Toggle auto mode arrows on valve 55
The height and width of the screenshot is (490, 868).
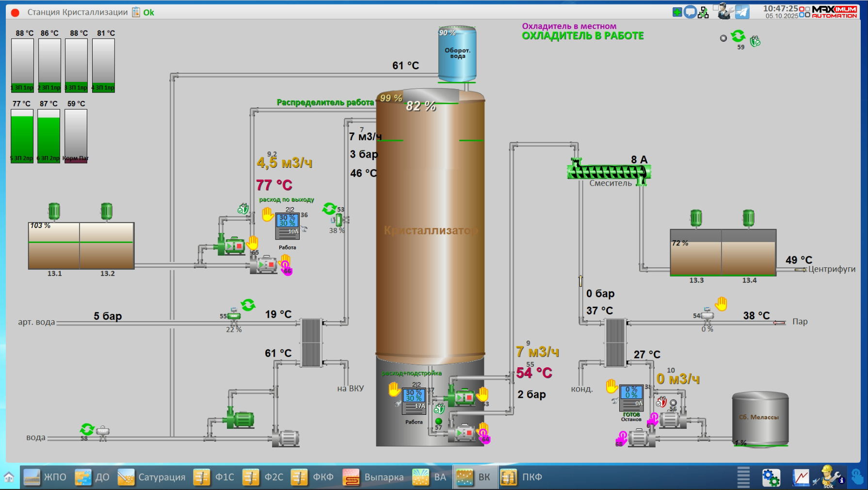pos(248,305)
